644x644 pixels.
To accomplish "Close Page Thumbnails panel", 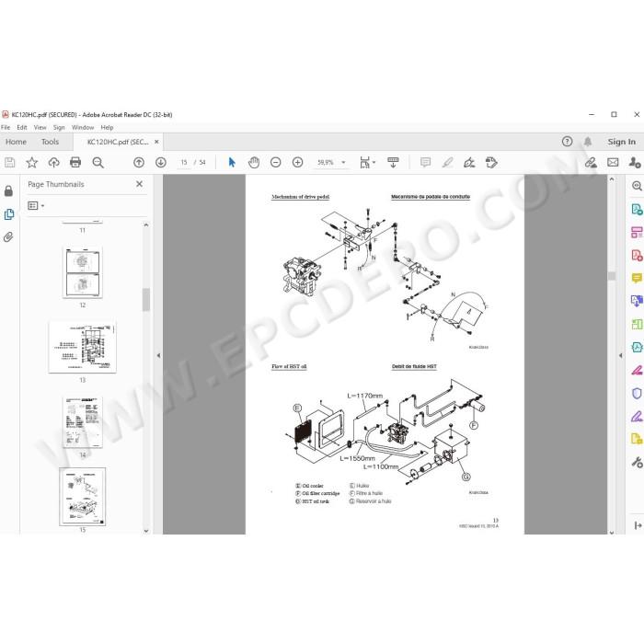I will pos(139,184).
